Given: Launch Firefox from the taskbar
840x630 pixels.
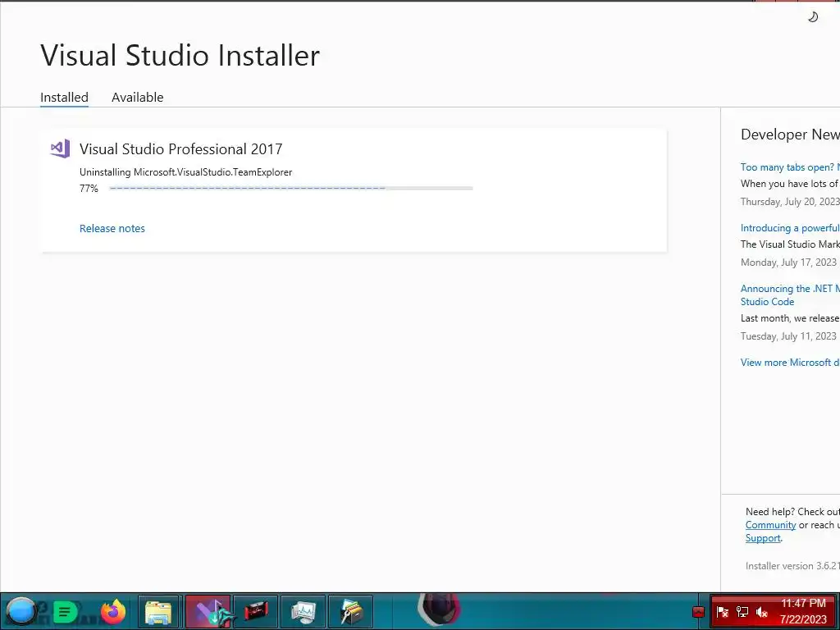Looking at the screenshot, I should 113,612.
